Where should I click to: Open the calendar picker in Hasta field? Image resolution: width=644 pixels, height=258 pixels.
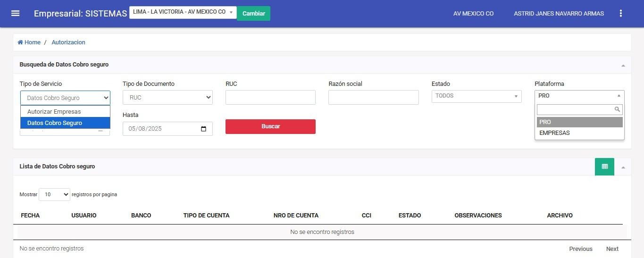pos(203,129)
